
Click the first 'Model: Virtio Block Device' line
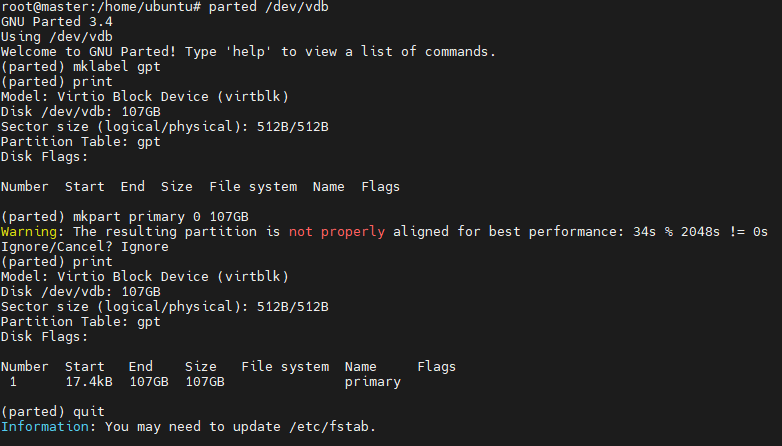point(145,97)
